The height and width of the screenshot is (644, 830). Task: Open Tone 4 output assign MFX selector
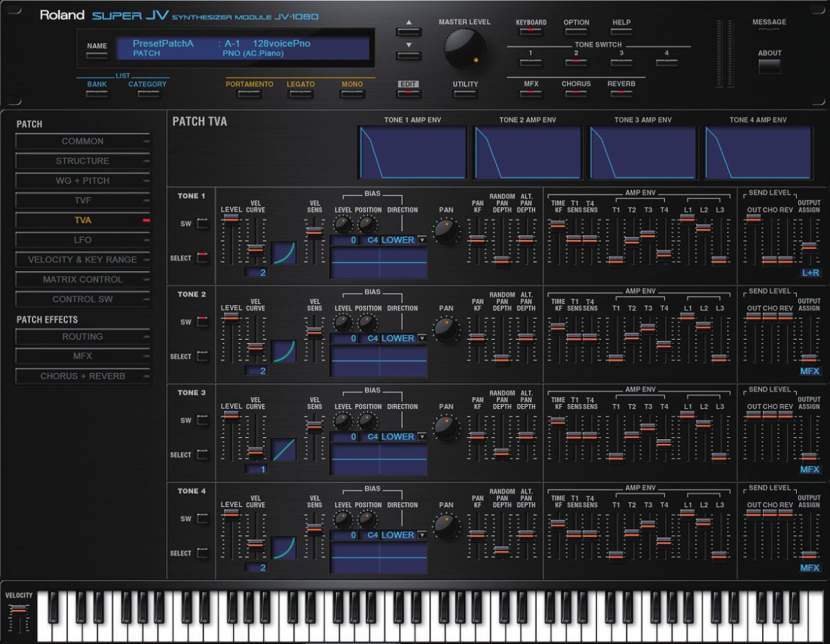pos(810,567)
